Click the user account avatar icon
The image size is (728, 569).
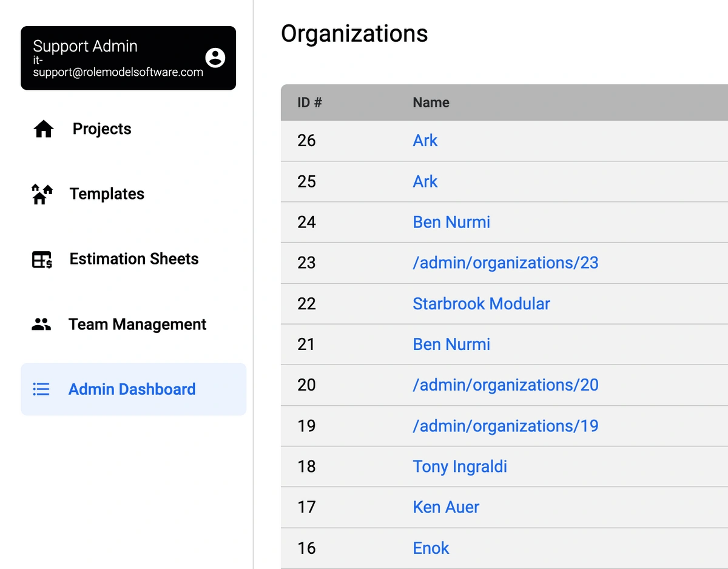click(215, 58)
